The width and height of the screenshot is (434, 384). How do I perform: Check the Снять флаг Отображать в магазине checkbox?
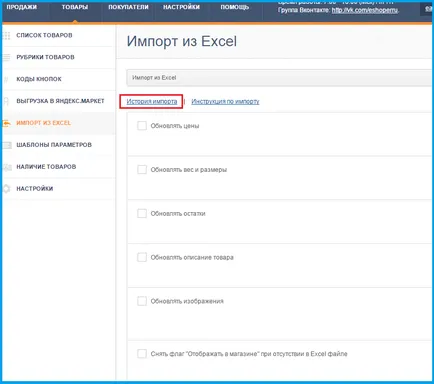142,354
